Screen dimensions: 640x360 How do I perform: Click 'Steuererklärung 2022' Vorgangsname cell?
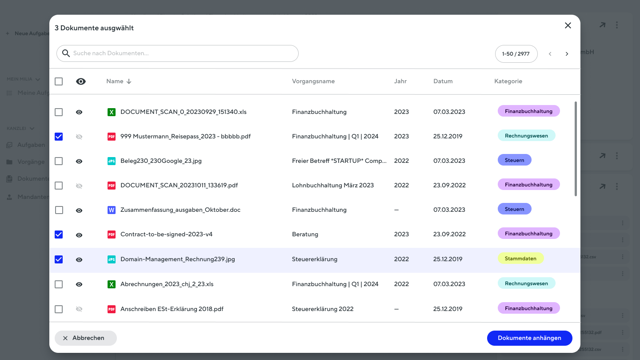coord(322,309)
